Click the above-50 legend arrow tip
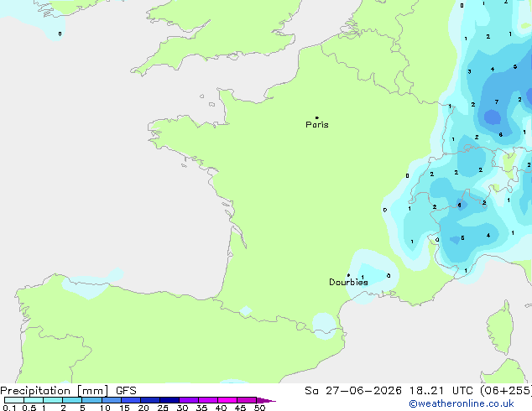Viewport: 532px width, 411px height. 266,400
